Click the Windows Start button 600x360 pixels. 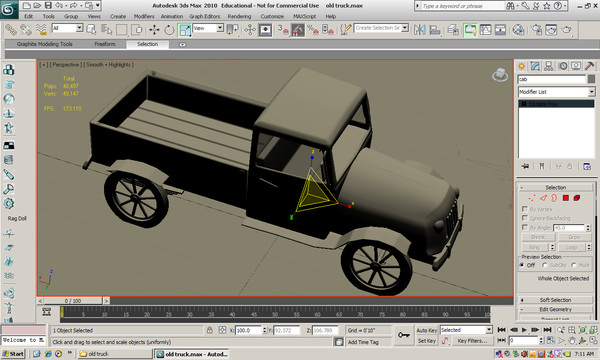[13, 354]
